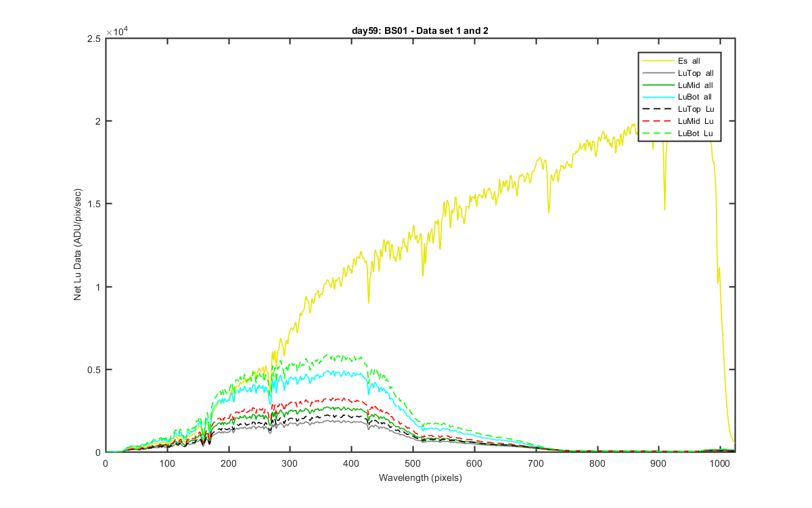Select the 'LuTop Lu' legend entry

coord(679,109)
